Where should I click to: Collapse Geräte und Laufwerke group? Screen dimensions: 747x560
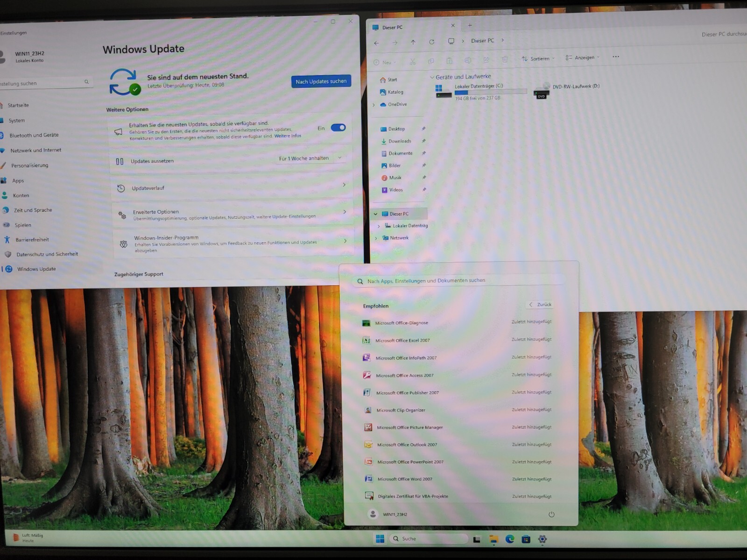pos(432,77)
